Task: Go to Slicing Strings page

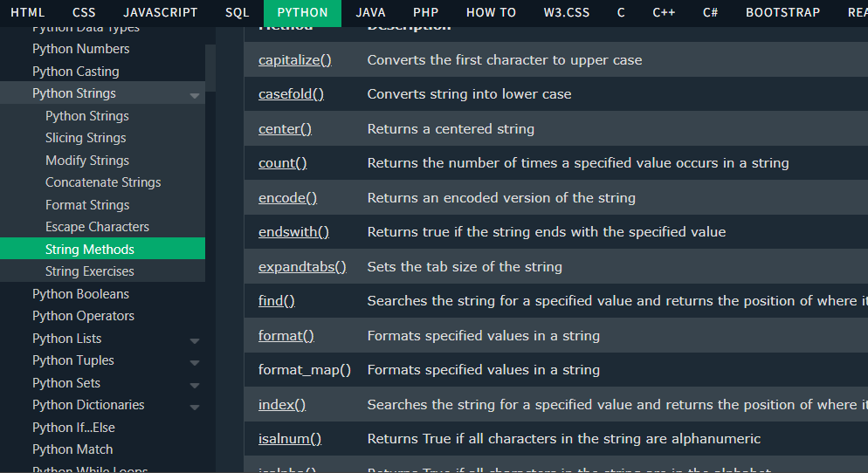Action: pyautogui.click(x=86, y=138)
